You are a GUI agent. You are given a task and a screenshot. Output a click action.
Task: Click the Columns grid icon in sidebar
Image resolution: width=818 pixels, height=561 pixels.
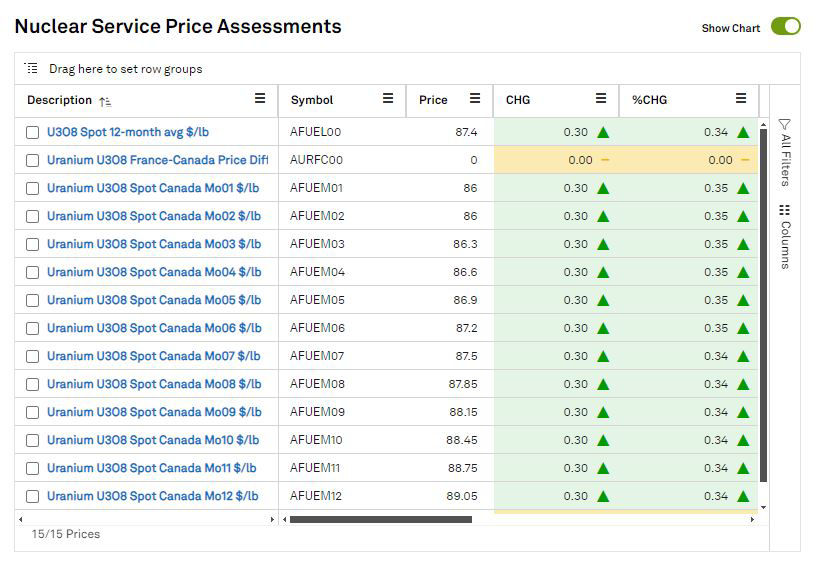[785, 210]
